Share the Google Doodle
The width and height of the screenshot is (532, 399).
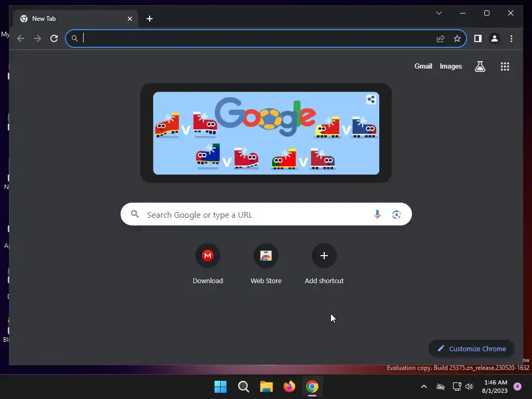[x=371, y=99]
